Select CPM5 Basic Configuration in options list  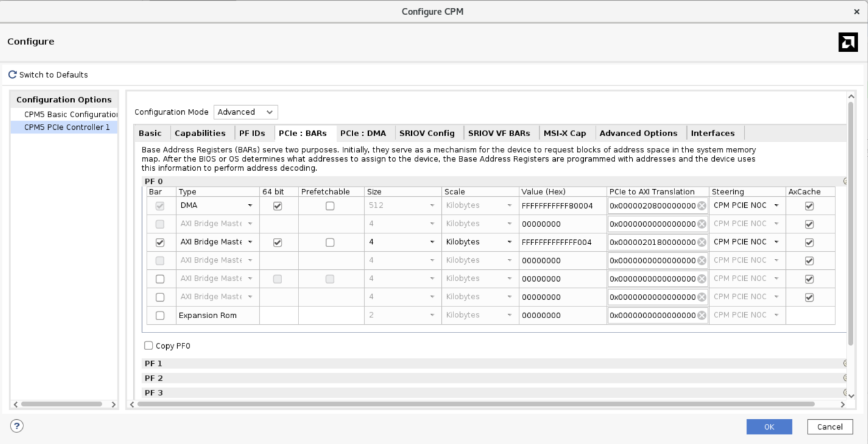coord(70,114)
